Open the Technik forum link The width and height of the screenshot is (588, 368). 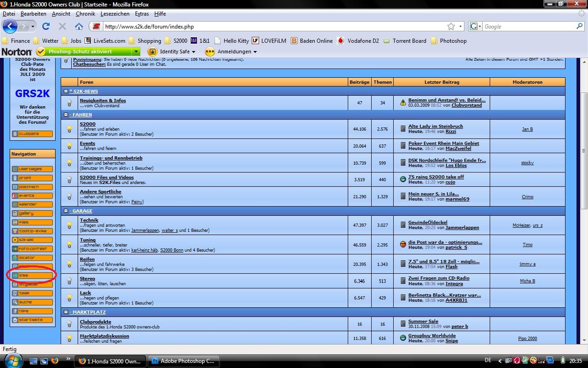[x=89, y=220]
